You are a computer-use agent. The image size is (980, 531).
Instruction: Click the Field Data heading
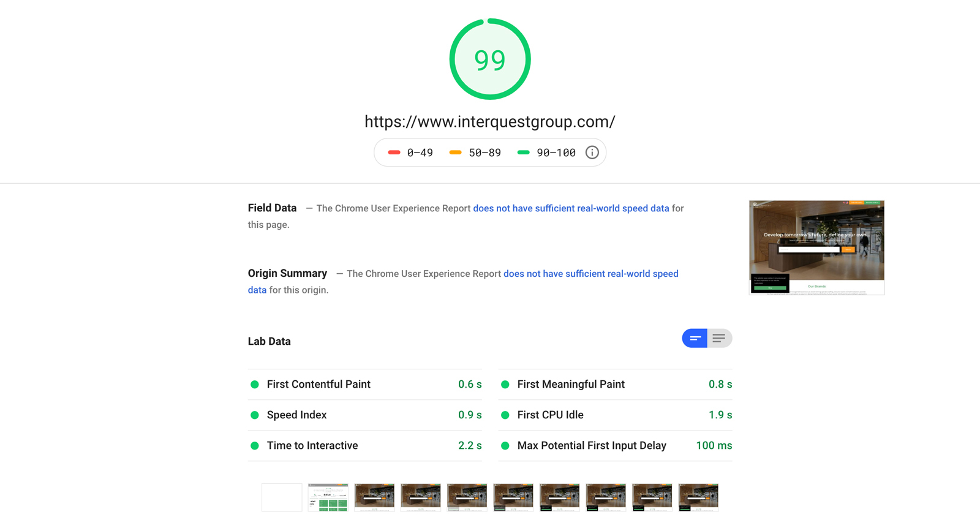coord(272,208)
